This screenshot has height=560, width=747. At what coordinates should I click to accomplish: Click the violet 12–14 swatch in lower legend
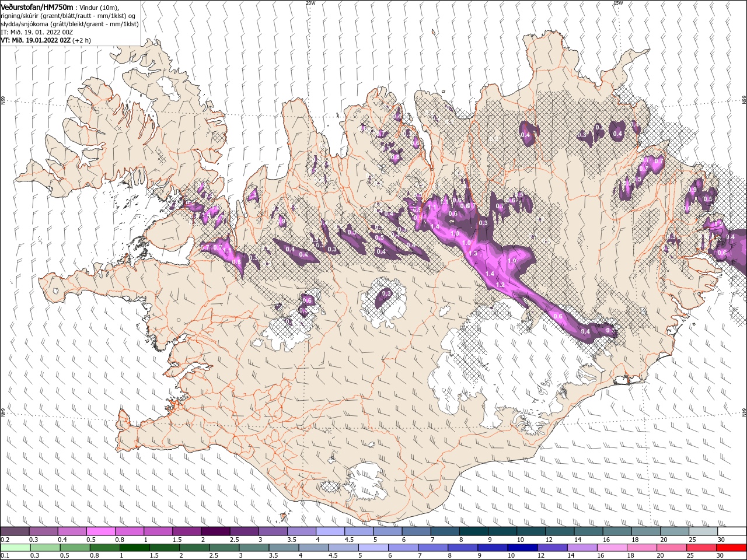point(552,547)
